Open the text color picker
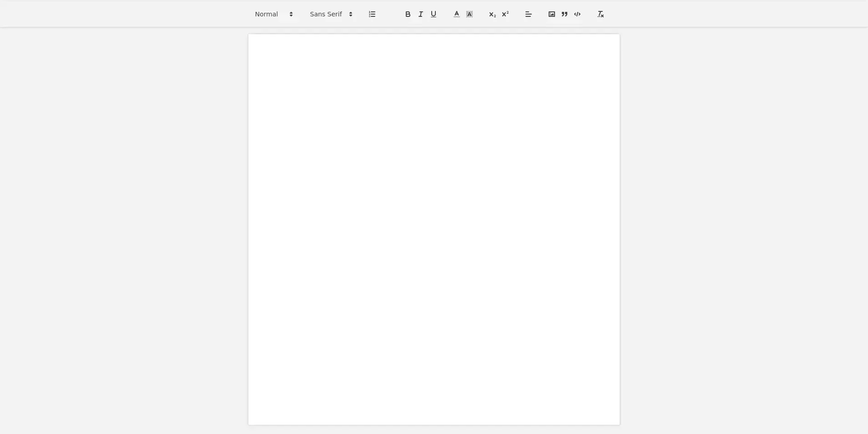The height and width of the screenshot is (434, 868). coord(457,14)
